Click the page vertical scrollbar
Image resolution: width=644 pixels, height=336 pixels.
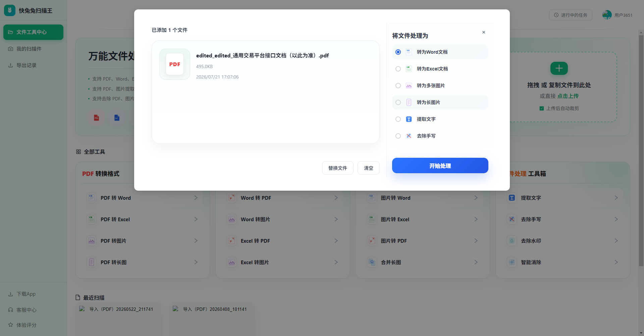pos(641,151)
